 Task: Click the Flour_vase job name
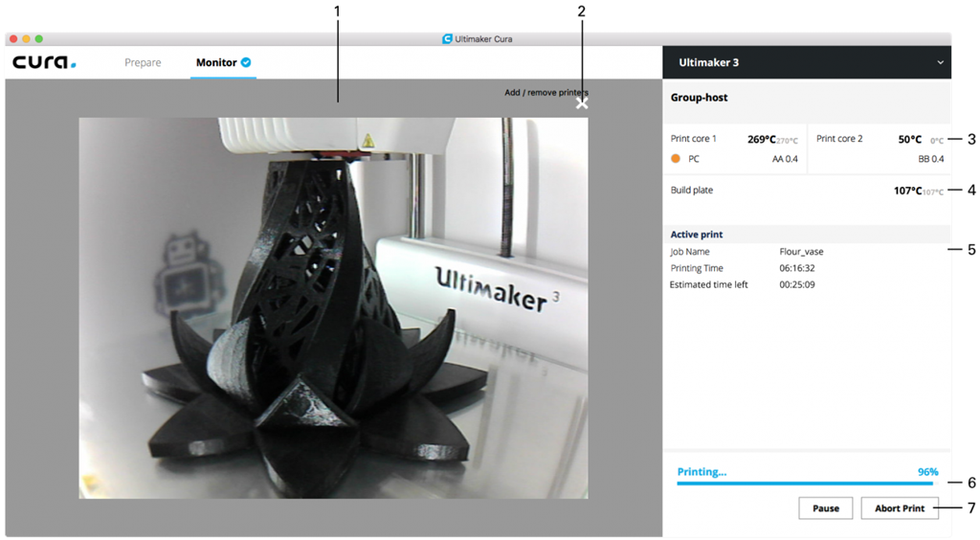click(x=801, y=252)
